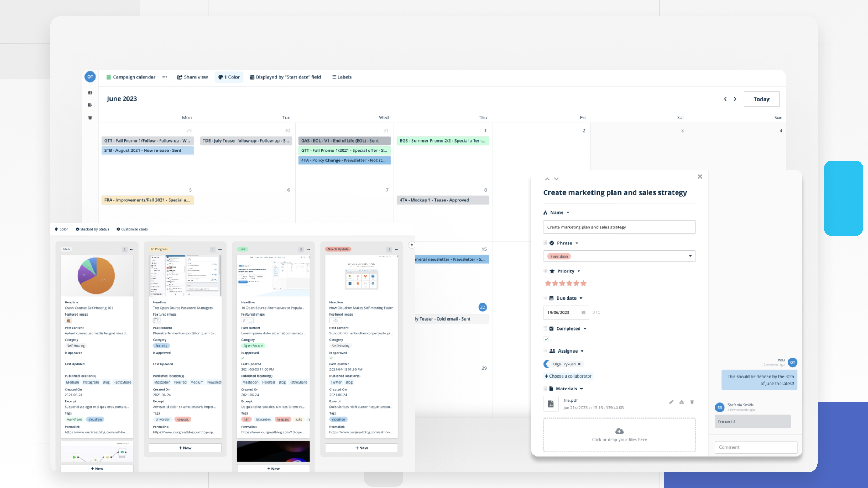The width and height of the screenshot is (868, 488).
Task: Click the edit notes icon in the left sidebar
Action: click(90, 105)
